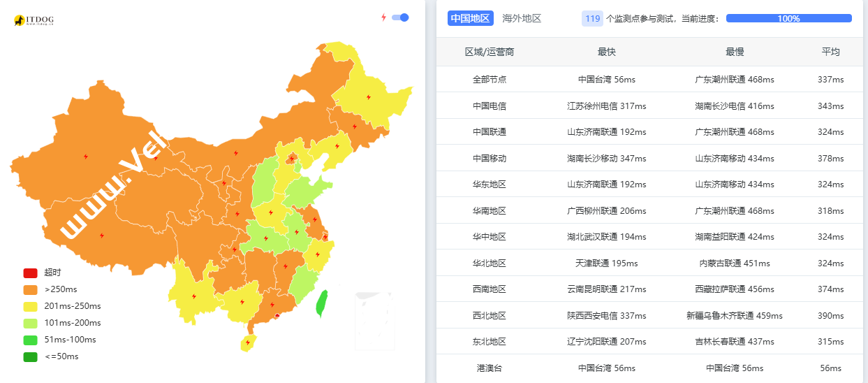Click the 最慢 column header

click(x=735, y=52)
